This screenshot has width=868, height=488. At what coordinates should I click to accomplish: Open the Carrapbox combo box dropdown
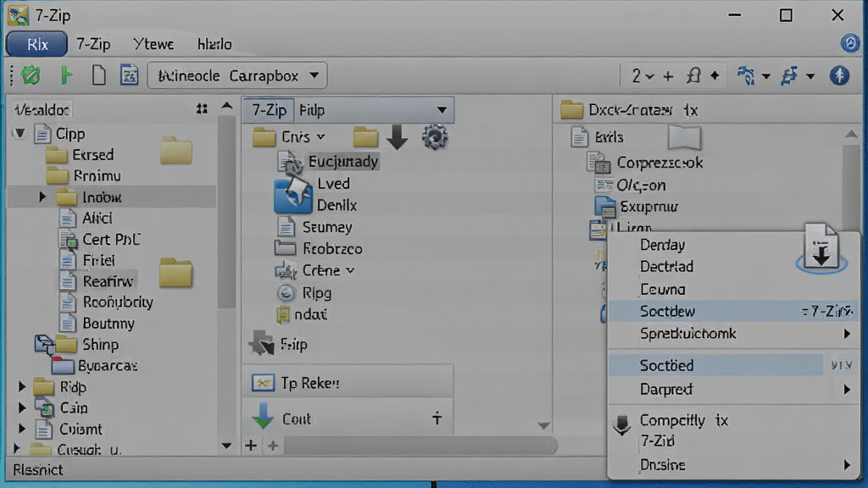click(x=237, y=75)
